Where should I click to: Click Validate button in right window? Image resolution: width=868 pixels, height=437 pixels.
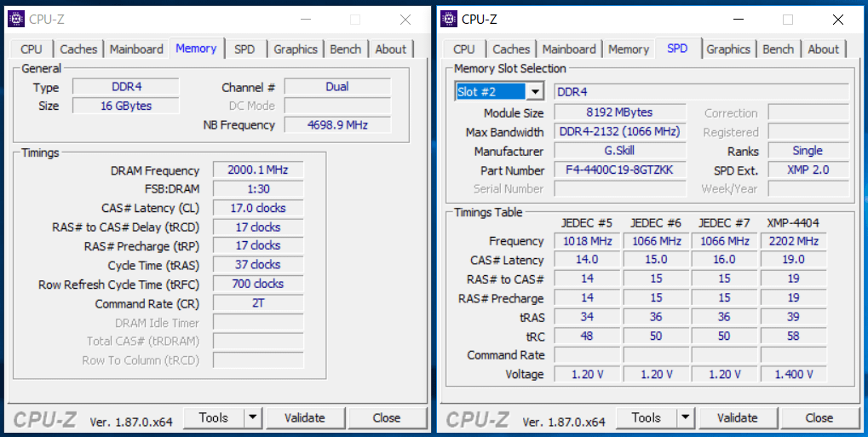(738, 417)
